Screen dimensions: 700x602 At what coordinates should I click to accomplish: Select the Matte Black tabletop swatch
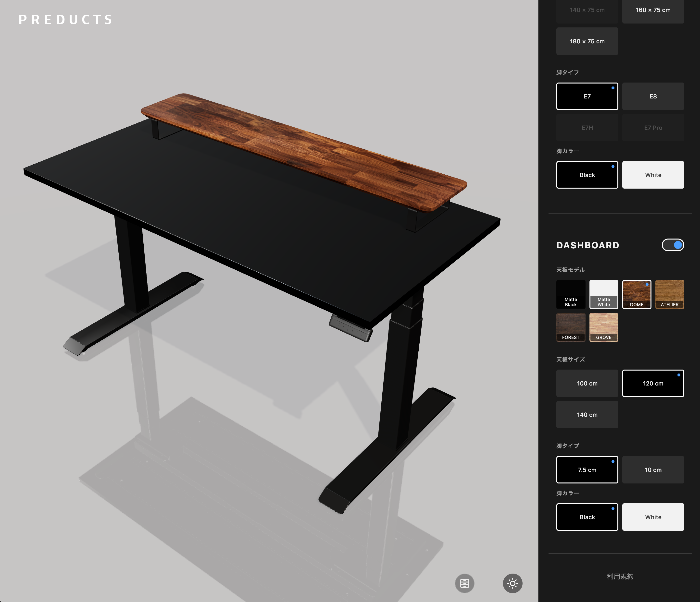pos(571,294)
